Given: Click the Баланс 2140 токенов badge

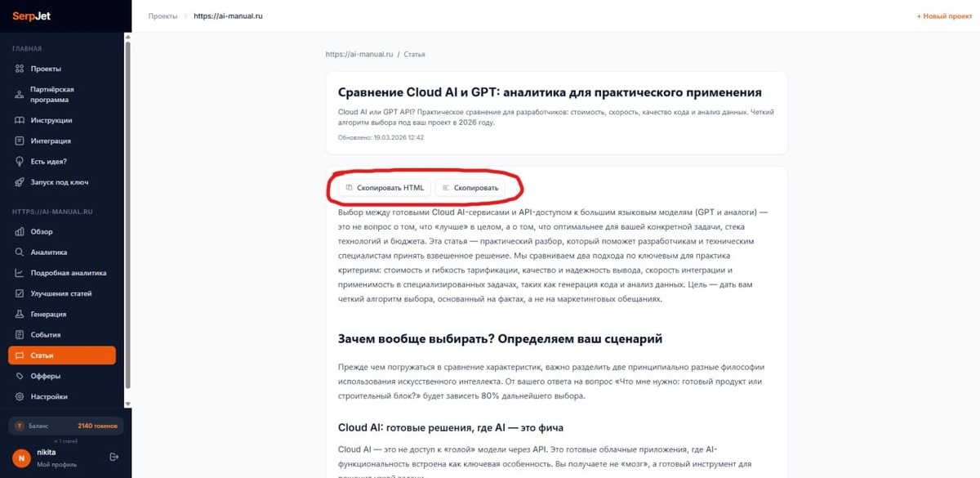Looking at the screenshot, I should (66, 426).
